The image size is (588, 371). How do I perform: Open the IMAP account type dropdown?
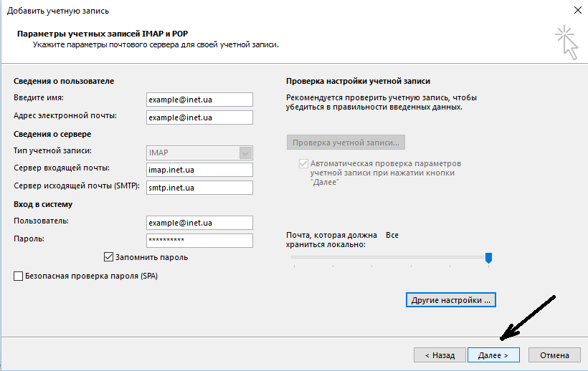point(245,153)
